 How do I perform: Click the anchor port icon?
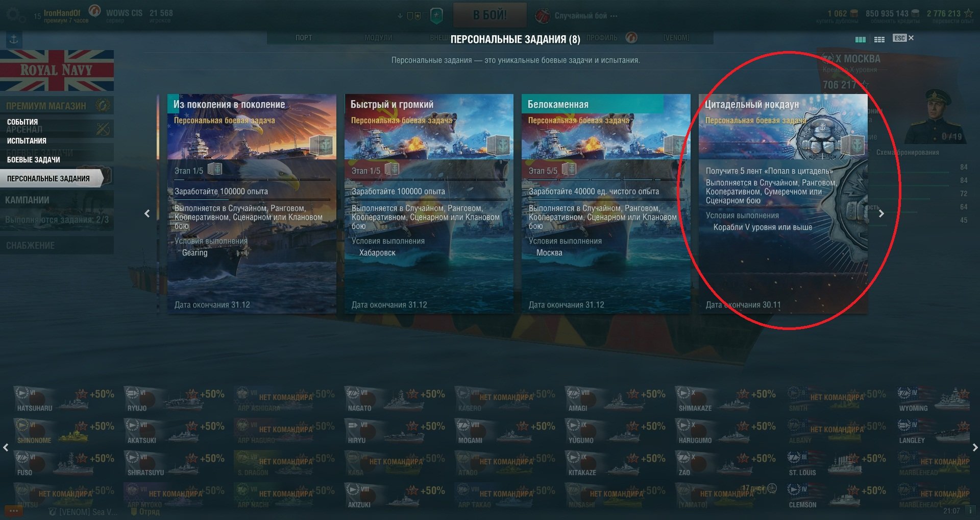pos(14,40)
